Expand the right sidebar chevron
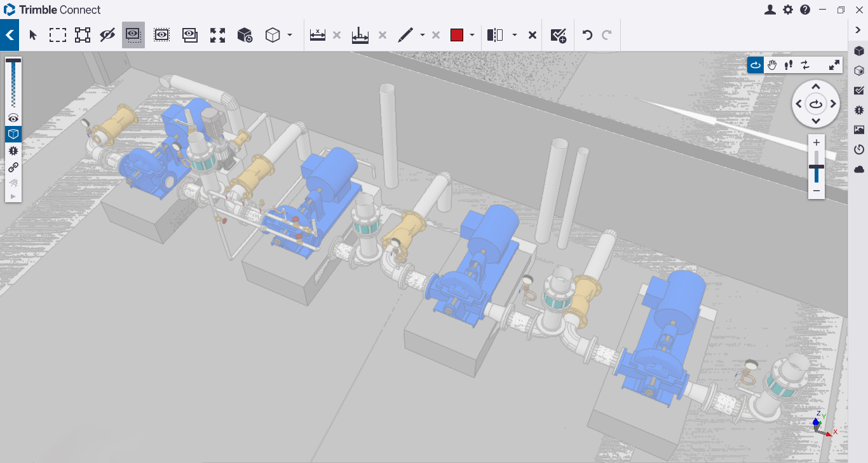 (858, 31)
